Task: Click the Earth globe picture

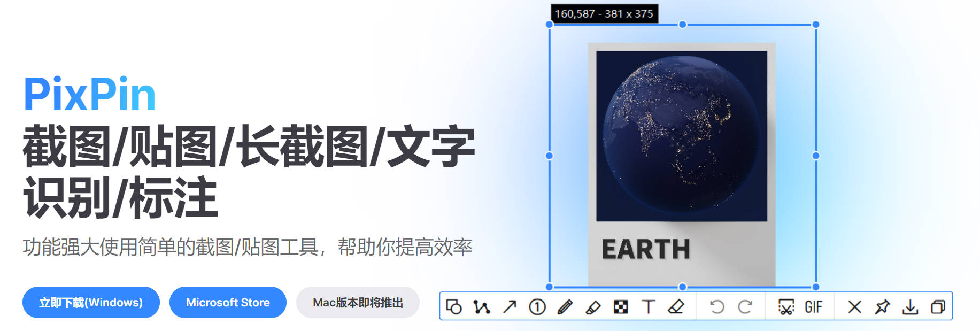Action: tap(682, 136)
